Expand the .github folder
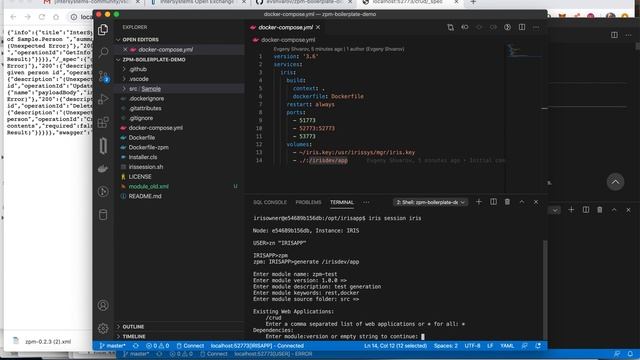Viewport: 640px width, 360px height. (x=138, y=69)
